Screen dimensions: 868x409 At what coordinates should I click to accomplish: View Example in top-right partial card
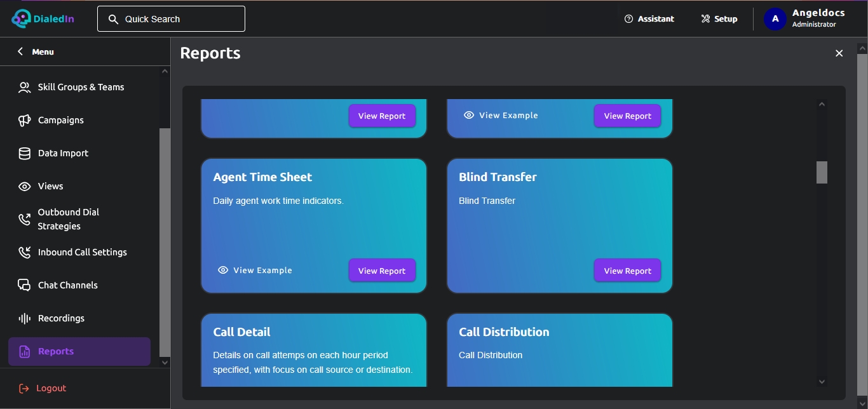pos(501,115)
